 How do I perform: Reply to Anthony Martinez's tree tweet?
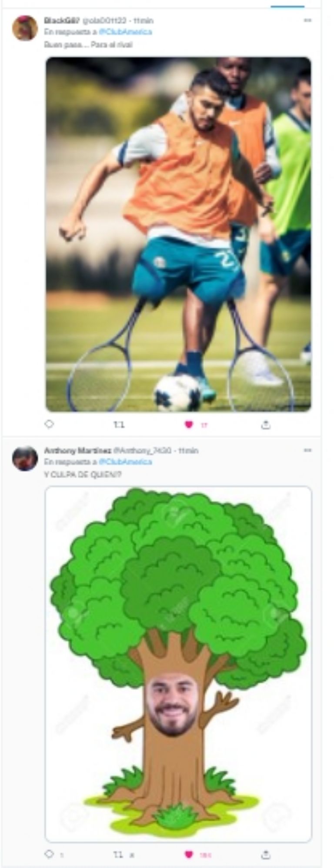tap(49, 854)
